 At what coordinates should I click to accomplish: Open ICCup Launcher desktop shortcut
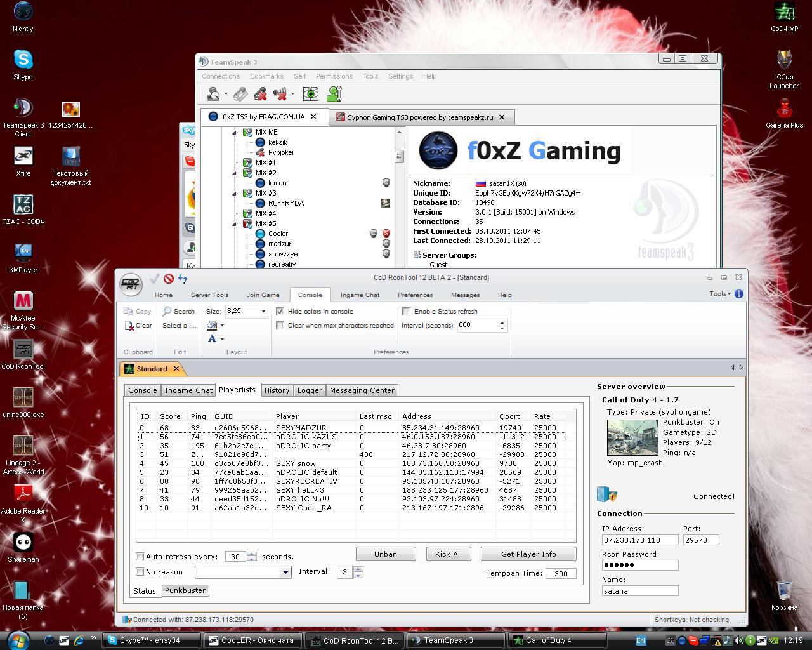click(x=785, y=70)
